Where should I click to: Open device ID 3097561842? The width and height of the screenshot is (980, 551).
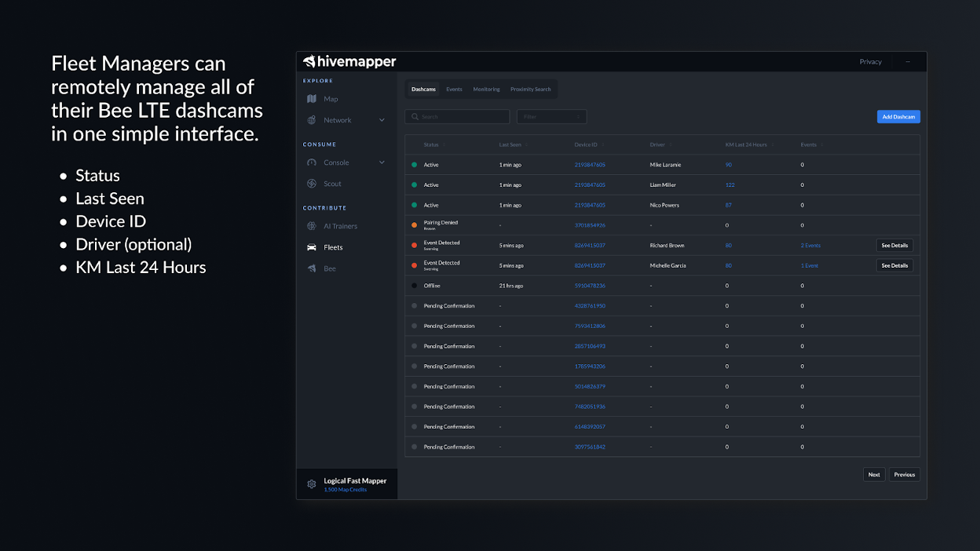coord(590,447)
